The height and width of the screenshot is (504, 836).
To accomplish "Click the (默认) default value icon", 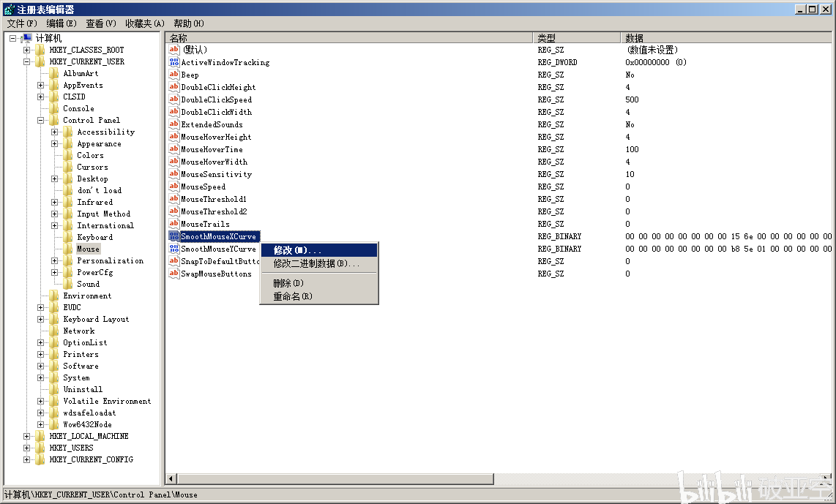I will [173, 50].
